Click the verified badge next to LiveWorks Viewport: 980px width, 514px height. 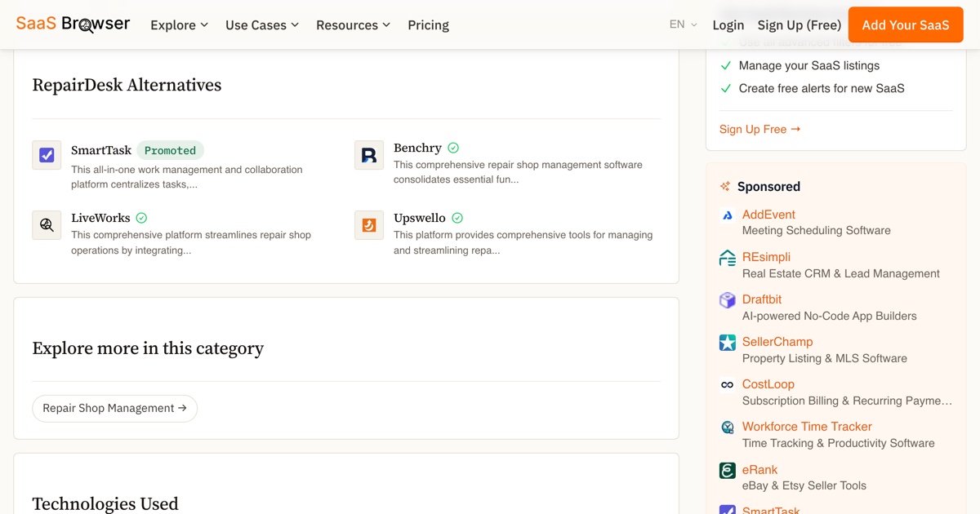click(141, 218)
